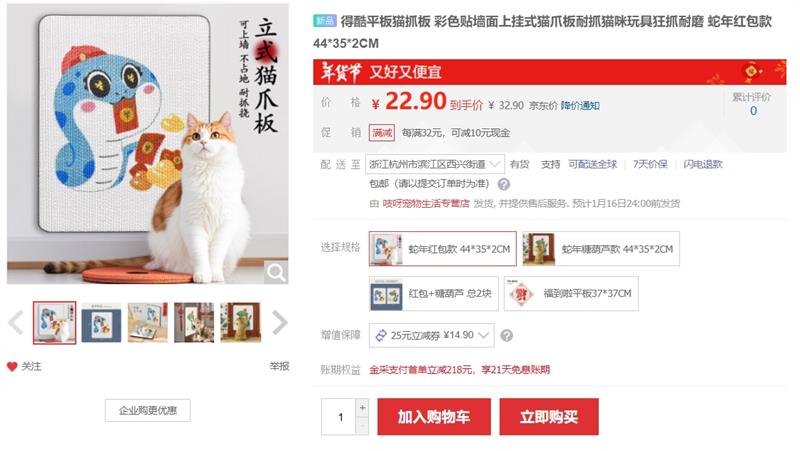Click the red heart 关注 icon
The width and height of the screenshot is (800, 451).
[12, 366]
